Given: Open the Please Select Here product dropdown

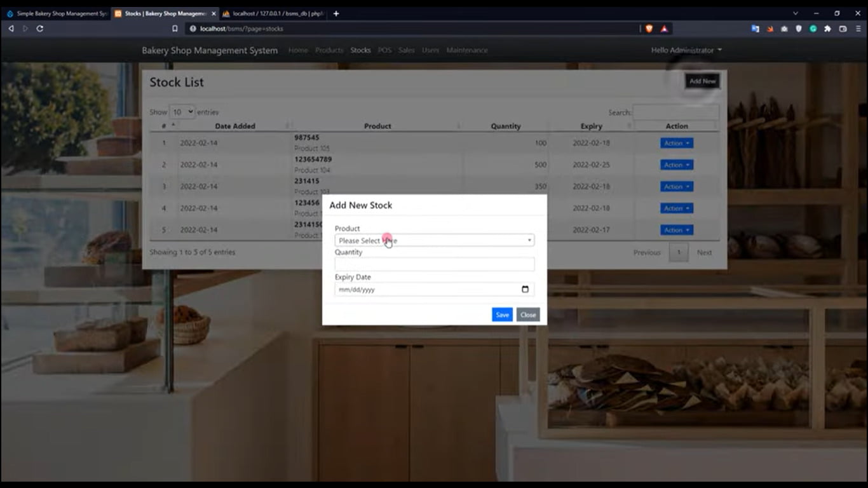Looking at the screenshot, I should [434, 240].
